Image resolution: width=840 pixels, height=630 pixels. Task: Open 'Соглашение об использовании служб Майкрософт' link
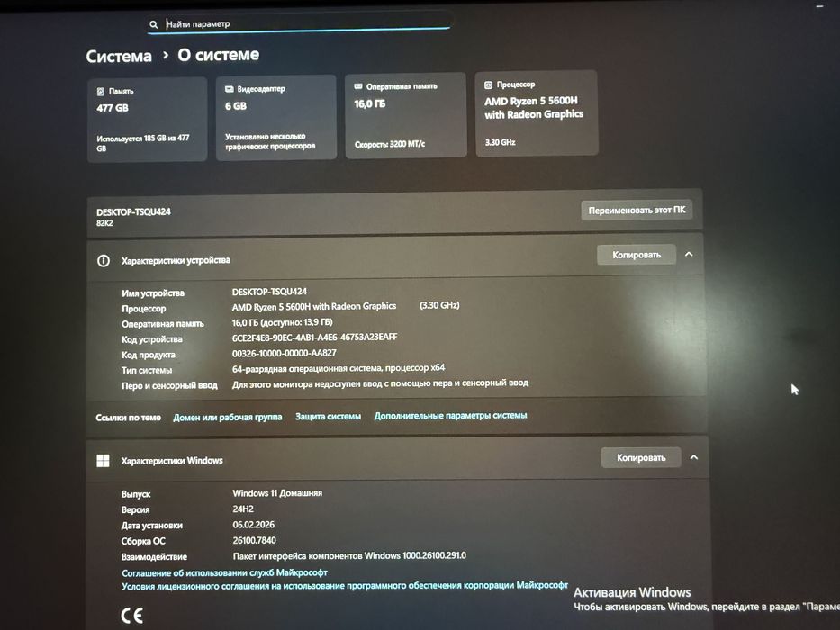point(224,572)
